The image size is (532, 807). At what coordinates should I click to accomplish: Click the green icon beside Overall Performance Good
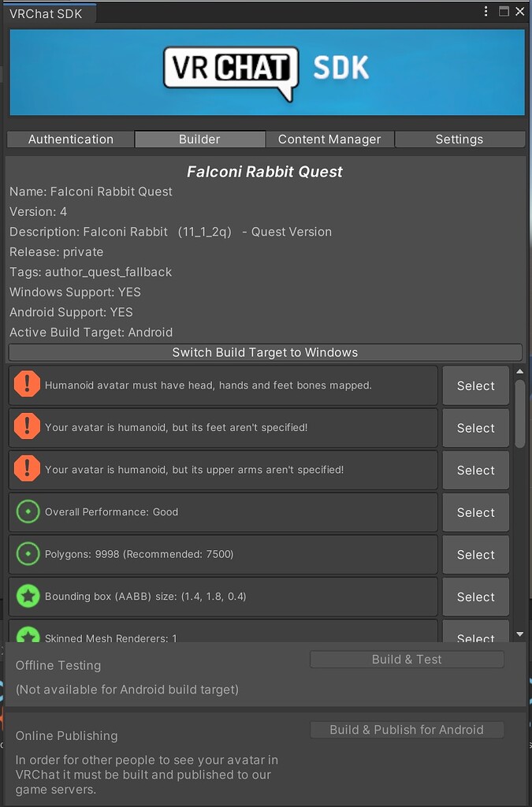pos(27,511)
